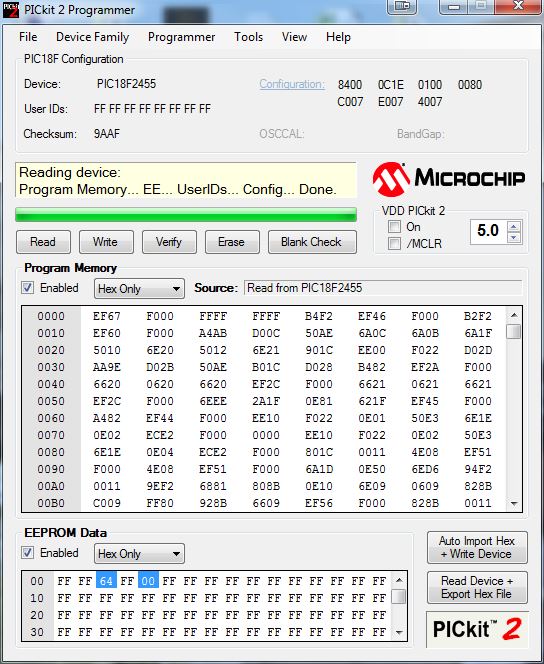
Task: Click the PICkit 2 title bar icon
Action: click(x=11, y=9)
